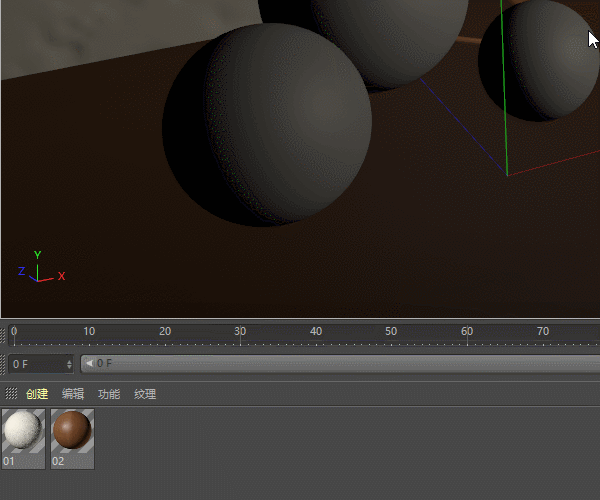Open the 功能 menu
600x500 pixels.
[109, 394]
